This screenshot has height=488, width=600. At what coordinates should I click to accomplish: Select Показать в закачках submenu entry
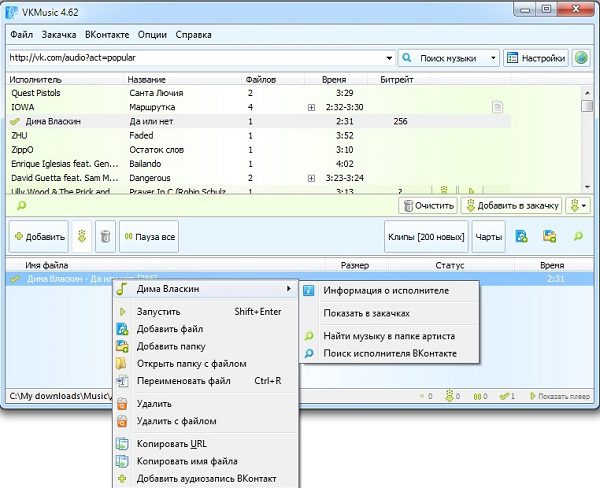coord(389,313)
